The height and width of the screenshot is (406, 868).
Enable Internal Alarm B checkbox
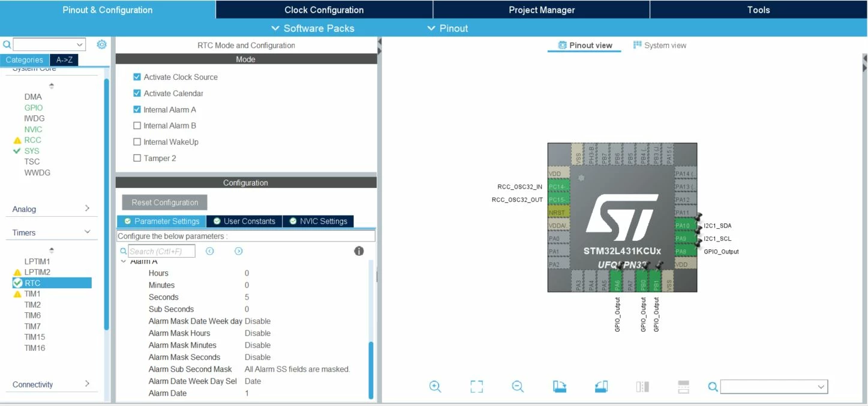pos(137,126)
